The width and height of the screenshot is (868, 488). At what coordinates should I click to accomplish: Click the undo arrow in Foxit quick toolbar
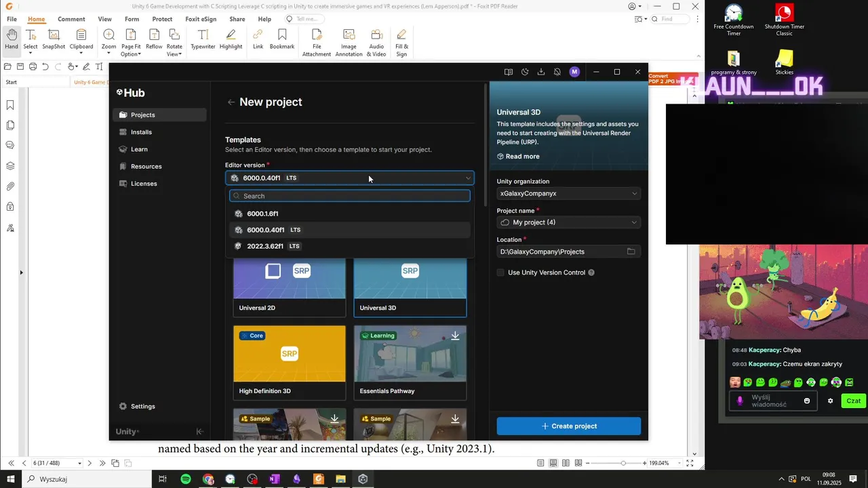point(45,66)
